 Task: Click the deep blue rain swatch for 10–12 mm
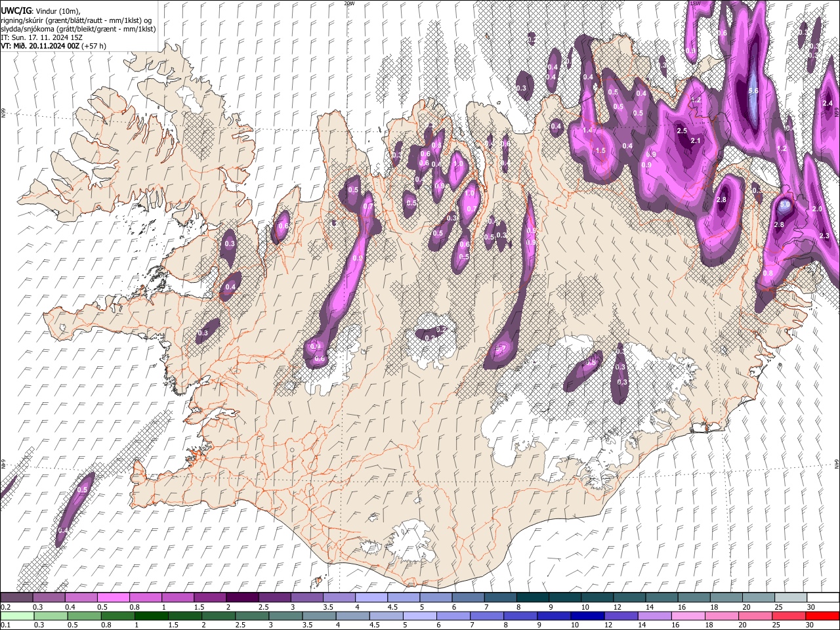587,616
